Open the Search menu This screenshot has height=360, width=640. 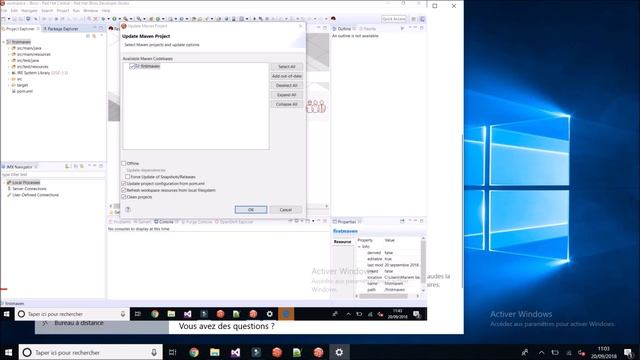tap(47, 11)
